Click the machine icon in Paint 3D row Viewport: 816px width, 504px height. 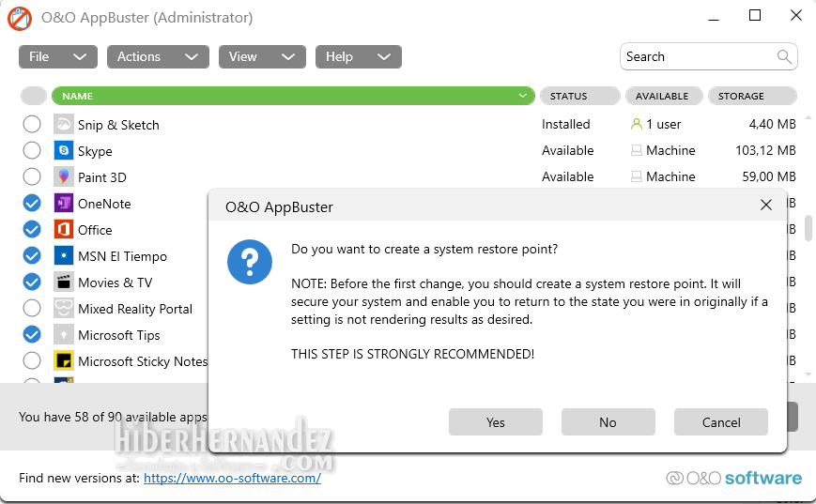pos(636,176)
